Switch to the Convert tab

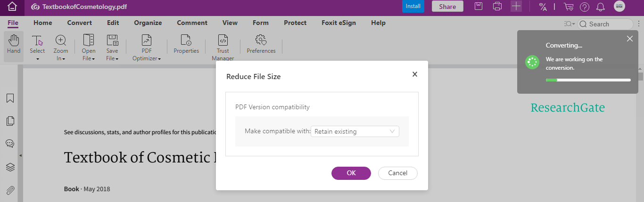[x=80, y=23]
